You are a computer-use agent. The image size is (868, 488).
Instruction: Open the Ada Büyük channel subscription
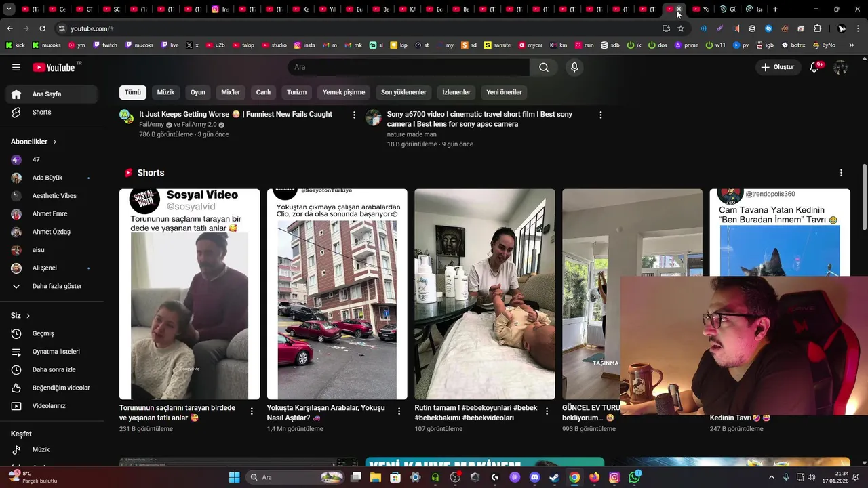coord(52,178)
